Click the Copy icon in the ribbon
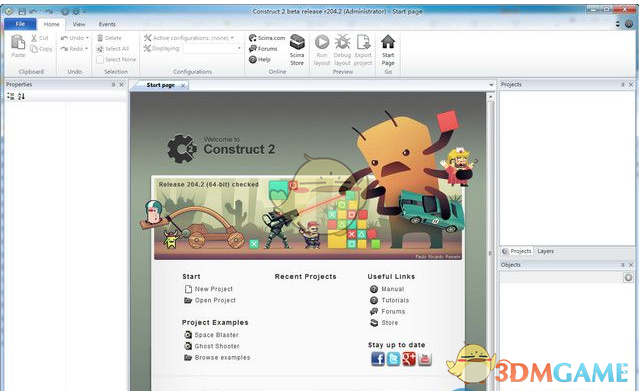The image size is (639, 391). click(x=34, y=49)
